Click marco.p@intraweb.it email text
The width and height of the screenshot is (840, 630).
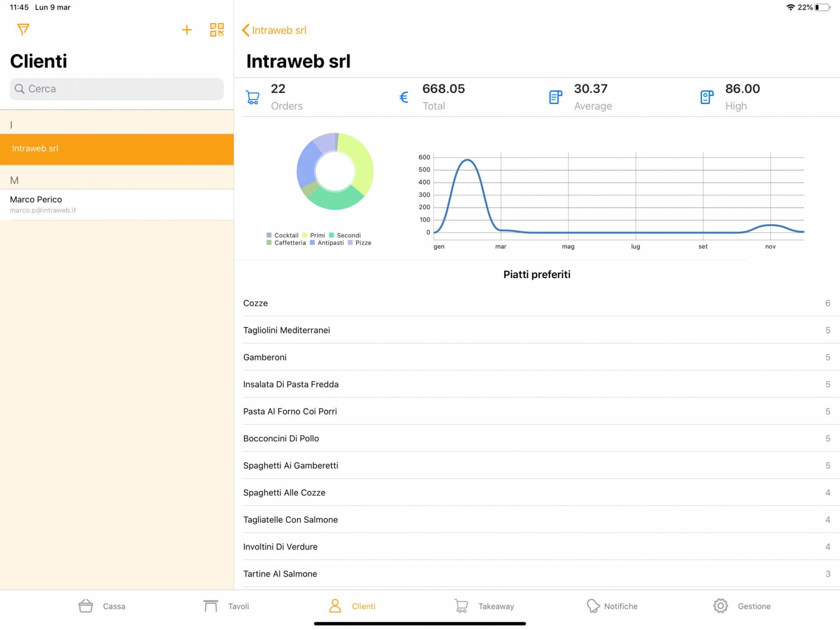43,211
